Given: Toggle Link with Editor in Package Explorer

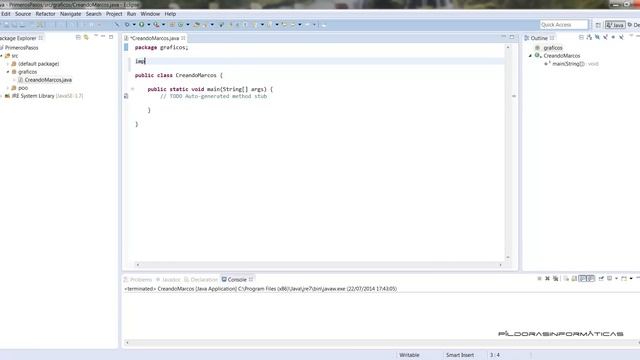Looking at the screenshot, I should [87, 37].
